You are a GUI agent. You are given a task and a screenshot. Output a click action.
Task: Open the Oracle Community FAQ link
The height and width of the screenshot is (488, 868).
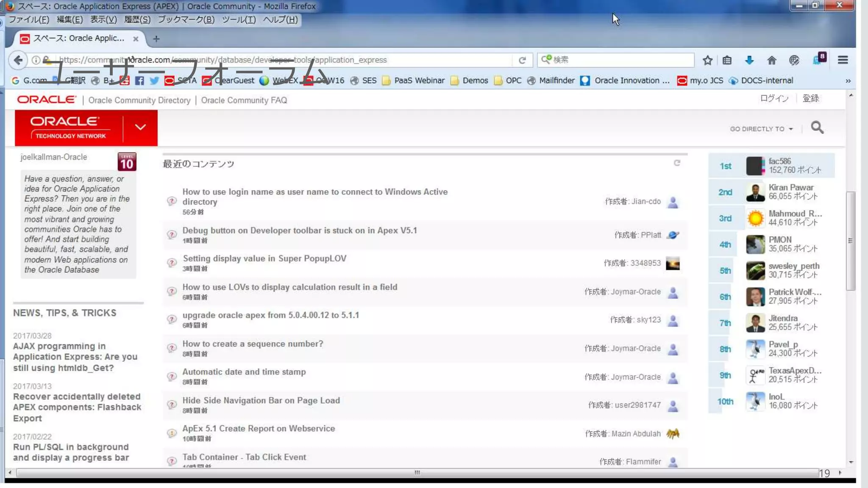[x=244, y=100]
